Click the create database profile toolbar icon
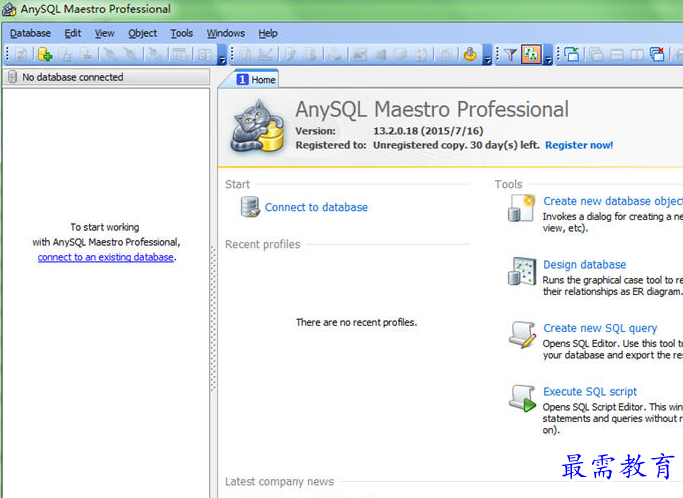The width and height of the screenshot is (683, 498). [x=44, y=55]
